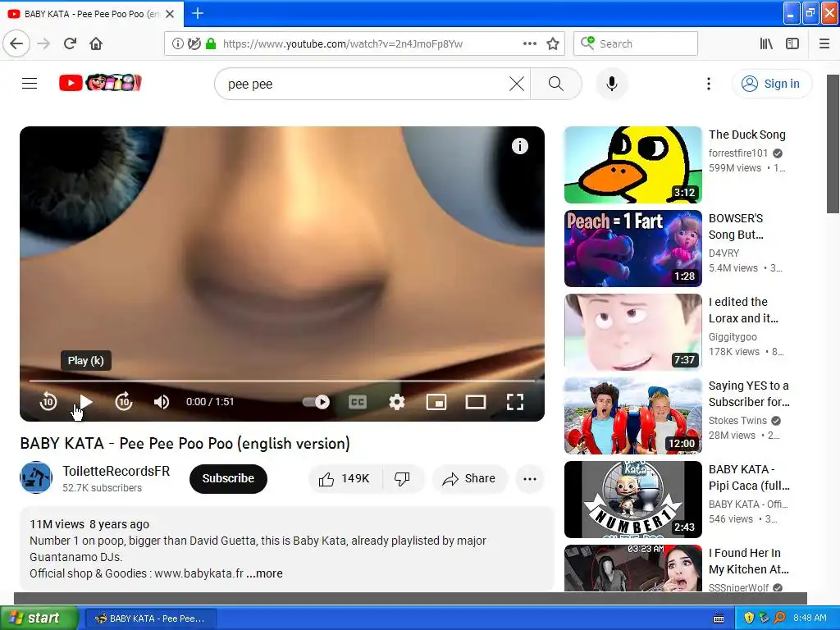Play the video

click(x=85, y=402)
